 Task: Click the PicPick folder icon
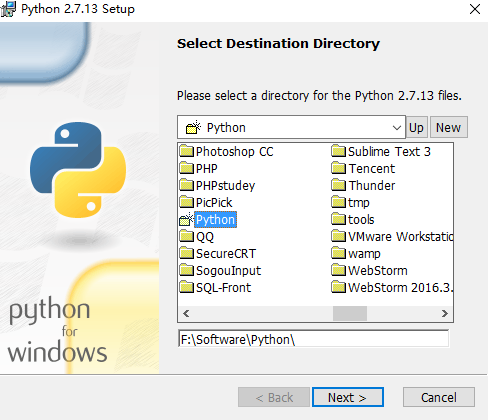click(x=186, y=202)
